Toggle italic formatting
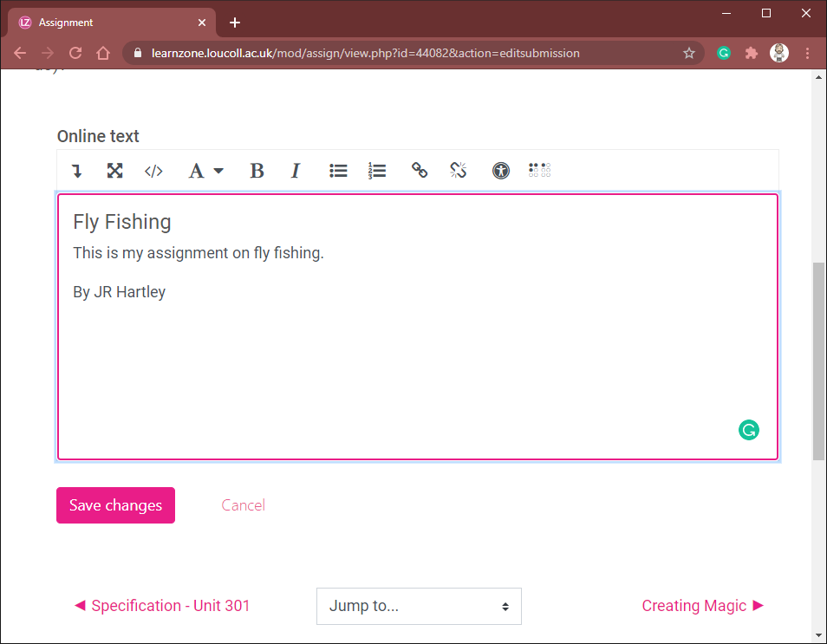 tap(296, 171)
